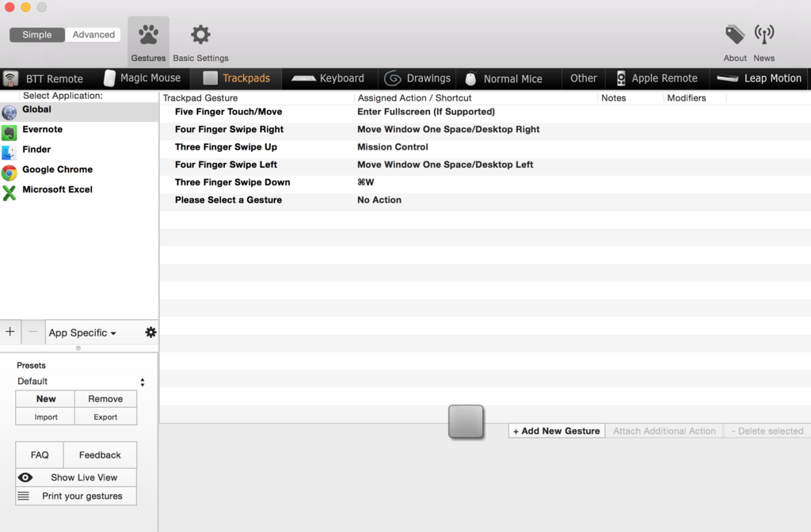Click Enter Fullscreen (If Supported) cell
Image resolution: width=811 pixels, height=532 pixels.
426,112
